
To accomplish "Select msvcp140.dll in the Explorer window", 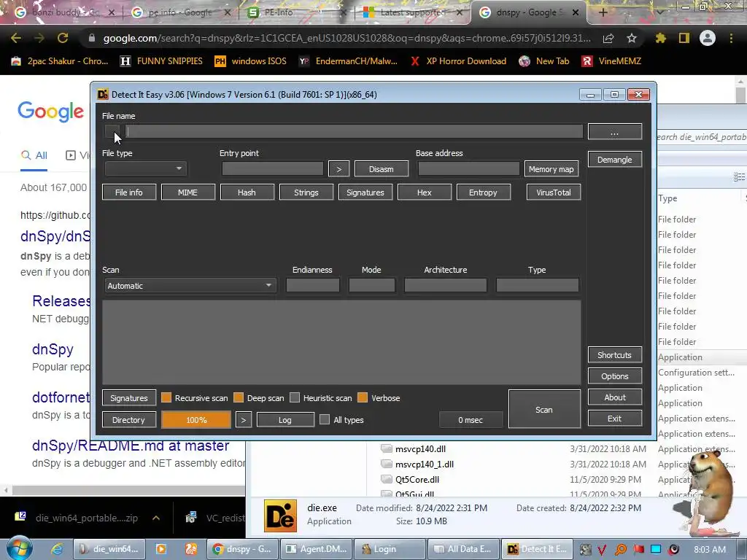I will (420, 449).
